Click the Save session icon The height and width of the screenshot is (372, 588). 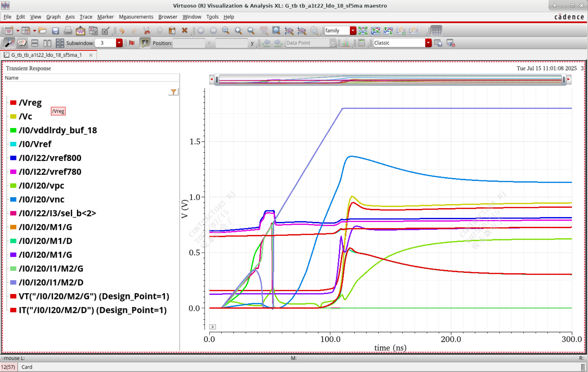[x=55, y=31]
